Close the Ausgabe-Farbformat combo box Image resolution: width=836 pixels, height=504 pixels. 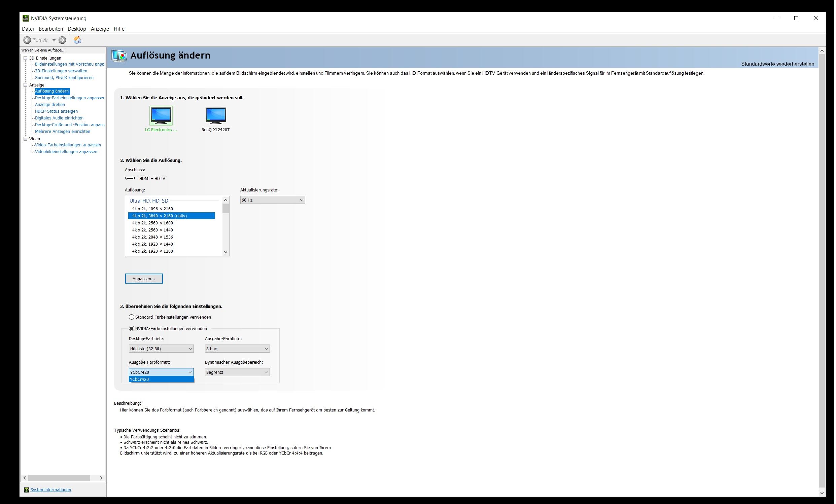point(162,372)
